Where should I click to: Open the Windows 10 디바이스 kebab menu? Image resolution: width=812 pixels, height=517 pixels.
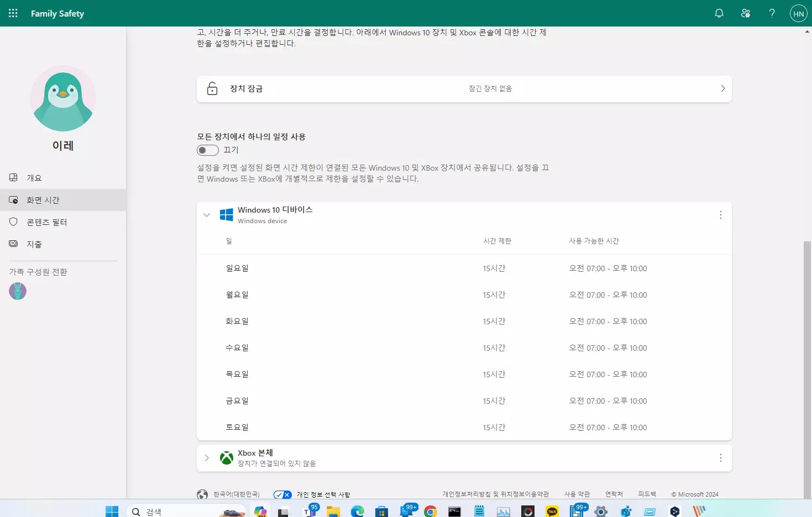pos(720,215)
